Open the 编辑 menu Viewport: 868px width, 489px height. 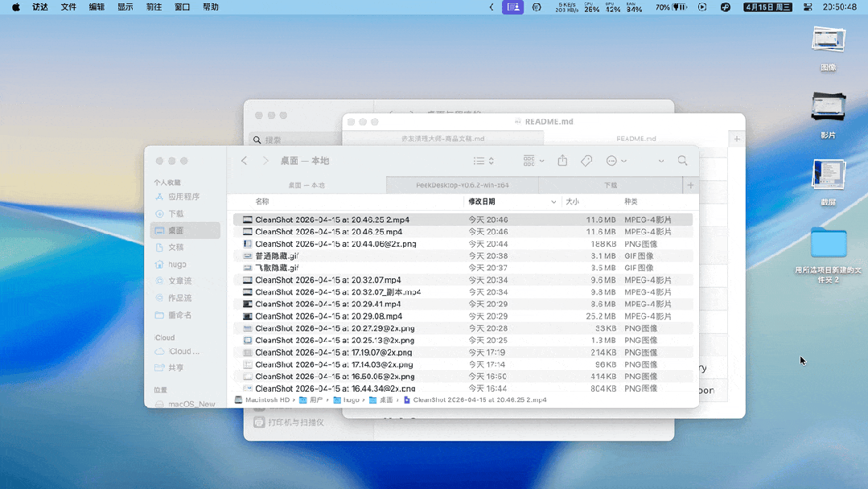click(97, 7)
